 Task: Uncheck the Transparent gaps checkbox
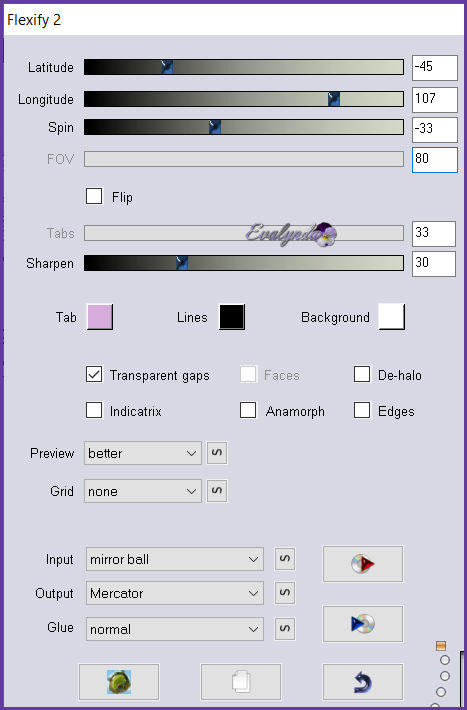click(x=94, y=375)
